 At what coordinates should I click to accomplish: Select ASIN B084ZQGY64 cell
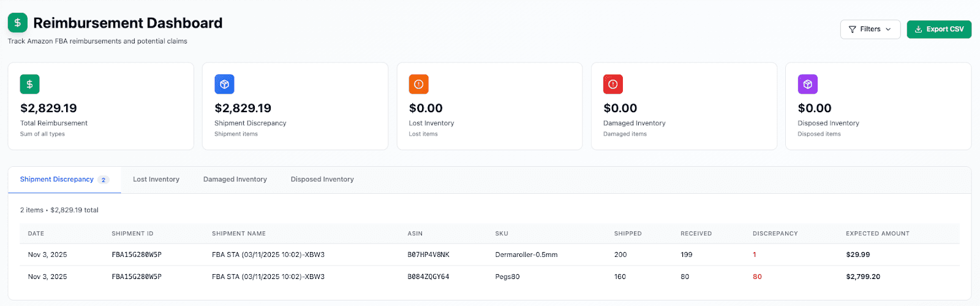point(429,277)
